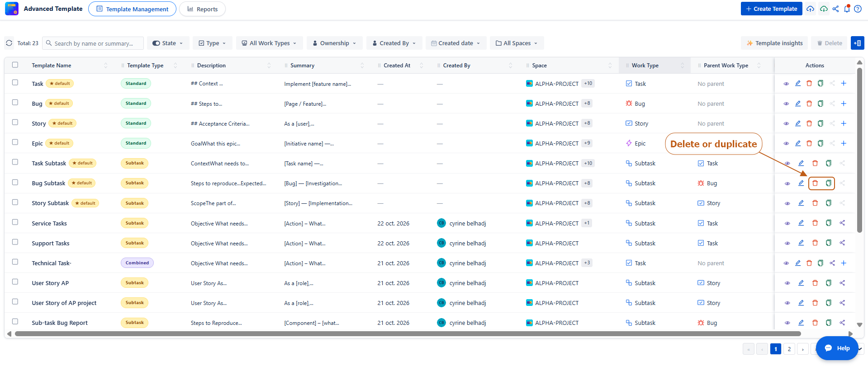The image size is (868, 366).
Task: Select all templates with header checkbox
Action: tap(15, 65)
